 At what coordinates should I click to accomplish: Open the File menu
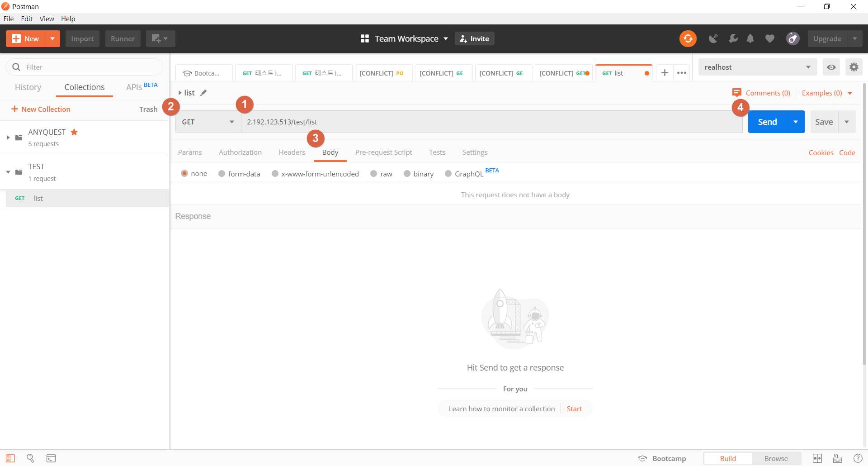pyautogui.click(x=9, y=19)
